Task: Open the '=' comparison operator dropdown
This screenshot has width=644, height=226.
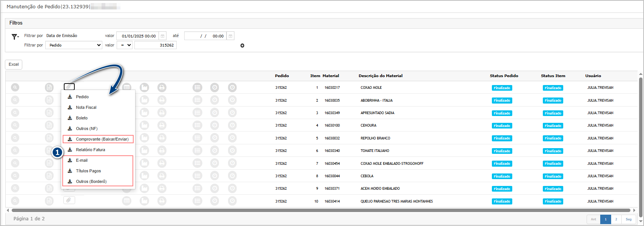Action: coord(124,45)
